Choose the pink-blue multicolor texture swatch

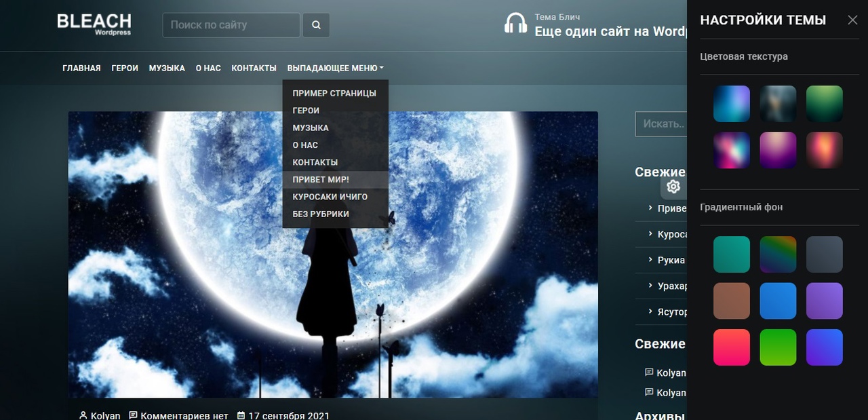point(732,150)
